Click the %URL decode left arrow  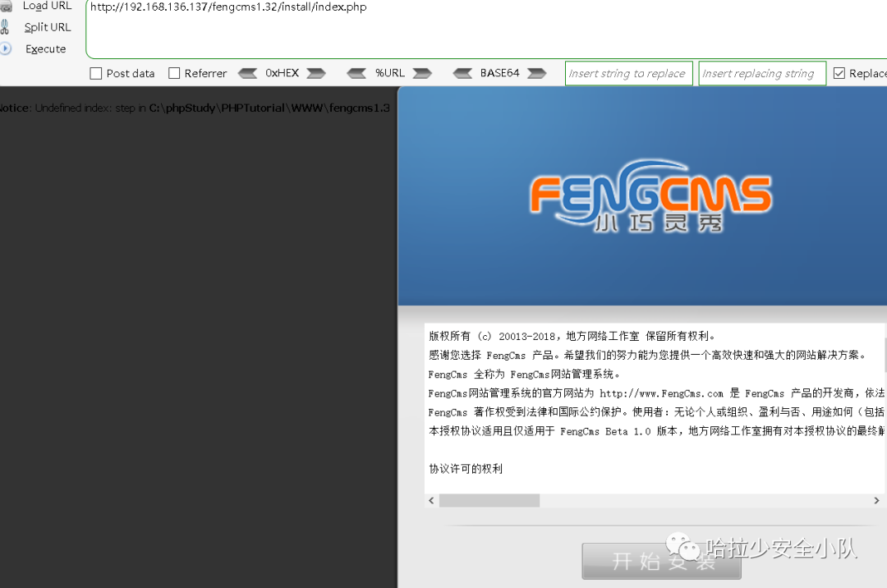(x=356, y=73)
